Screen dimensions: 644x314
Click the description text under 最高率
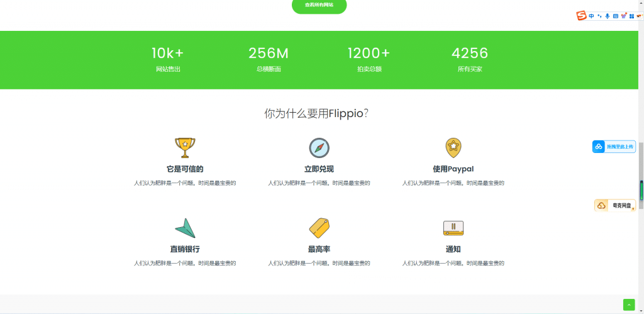pyautogui.click(x=319, y=264)
